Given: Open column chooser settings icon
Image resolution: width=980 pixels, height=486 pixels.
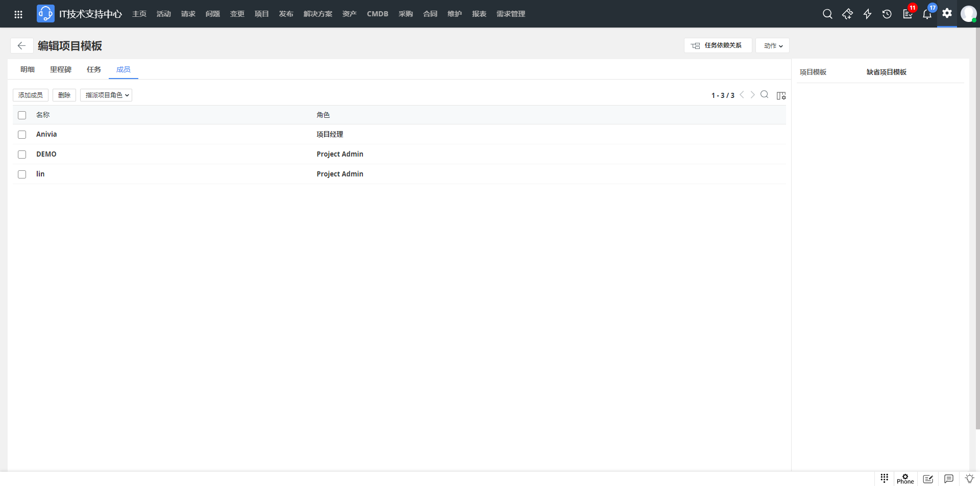Looking at the screenshot, I should [781, 95].
